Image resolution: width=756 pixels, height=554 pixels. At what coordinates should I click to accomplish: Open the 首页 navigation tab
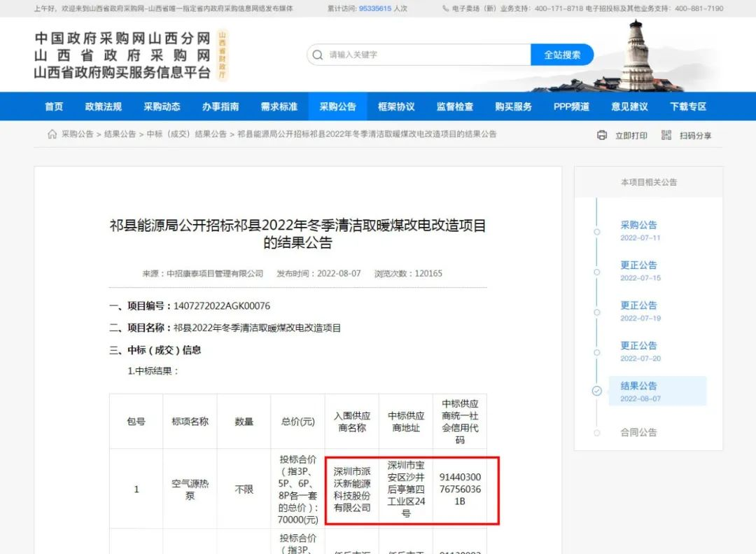54,106
